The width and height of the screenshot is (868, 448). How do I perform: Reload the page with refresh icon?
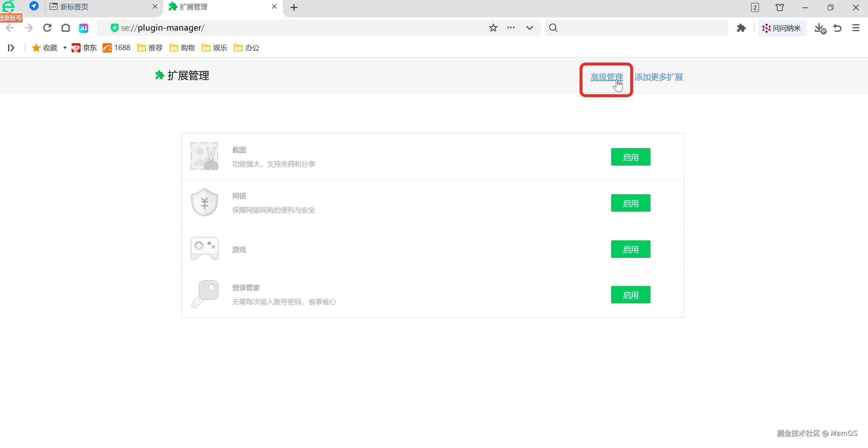[x=47, y=28]
